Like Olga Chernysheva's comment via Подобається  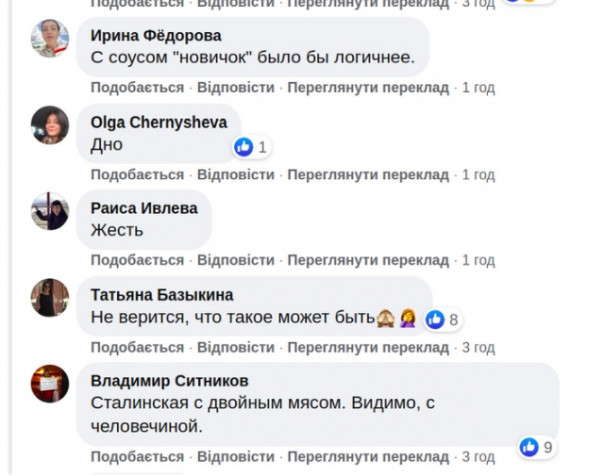[137, 174]
